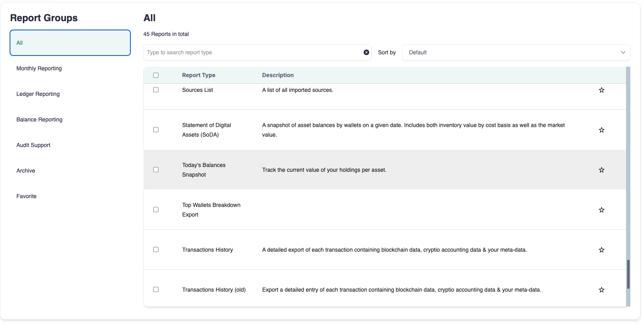The height and width of the screenshot is (324, 644).
Task: Toggle the select-all reports checkbox
Action: pos(156,76)
